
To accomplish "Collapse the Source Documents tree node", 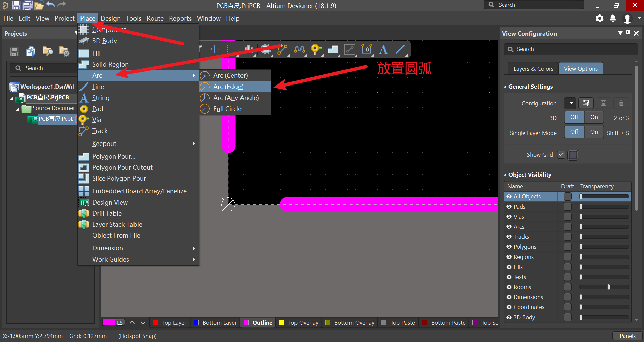I will (x=18, y=108).
